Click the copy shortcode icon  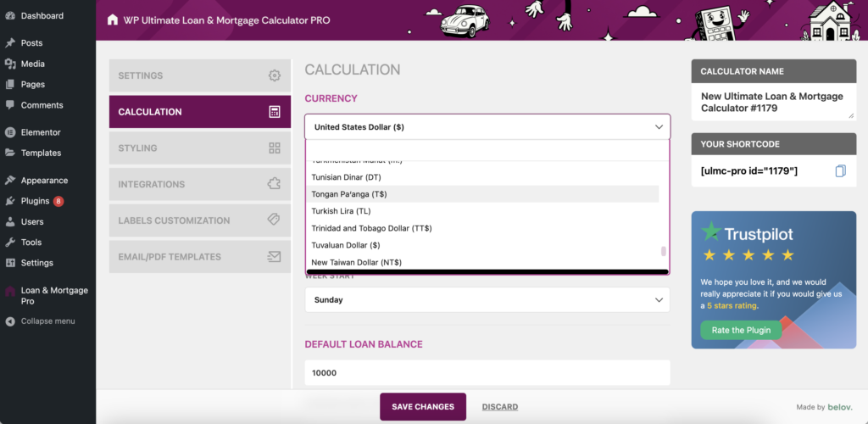(840, 171)
